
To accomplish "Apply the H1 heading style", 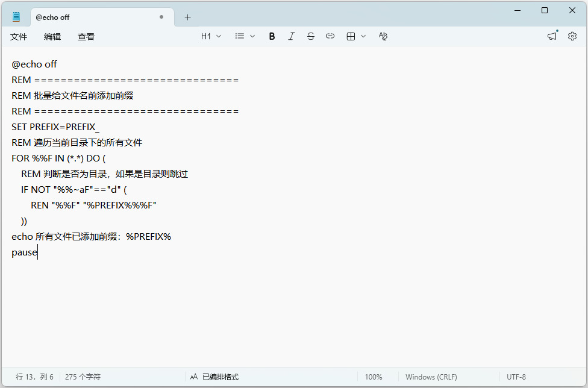I will (x=206, y=36).
